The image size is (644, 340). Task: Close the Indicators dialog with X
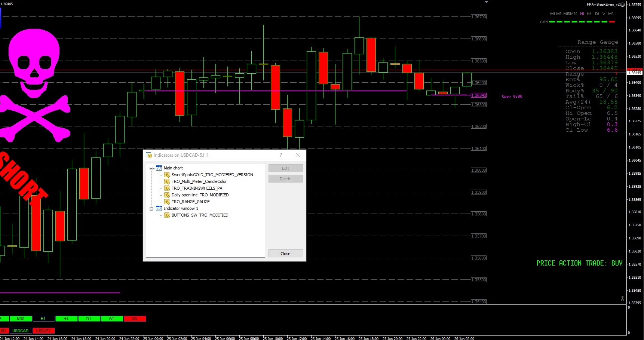pyautogui.click(x=298, y=155)
